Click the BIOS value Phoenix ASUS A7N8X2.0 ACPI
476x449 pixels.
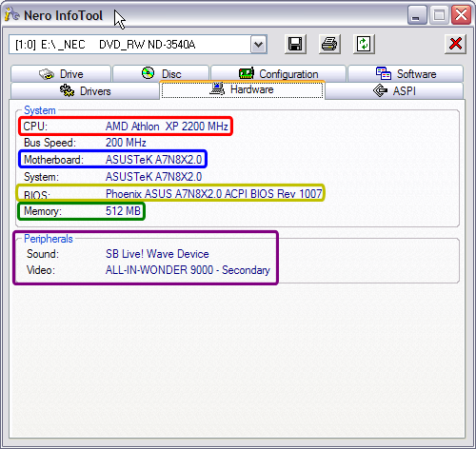click(214, 193)
